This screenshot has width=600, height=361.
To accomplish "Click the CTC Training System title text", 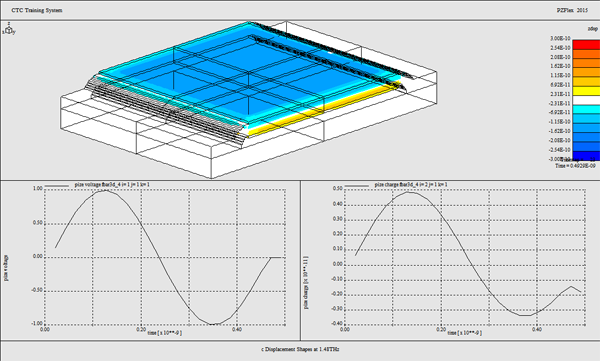I will [x=37, y=10].
